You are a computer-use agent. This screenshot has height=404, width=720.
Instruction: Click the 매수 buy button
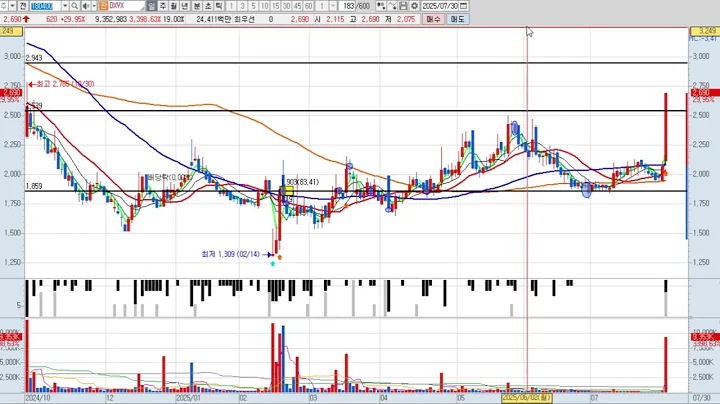[433, 19]
